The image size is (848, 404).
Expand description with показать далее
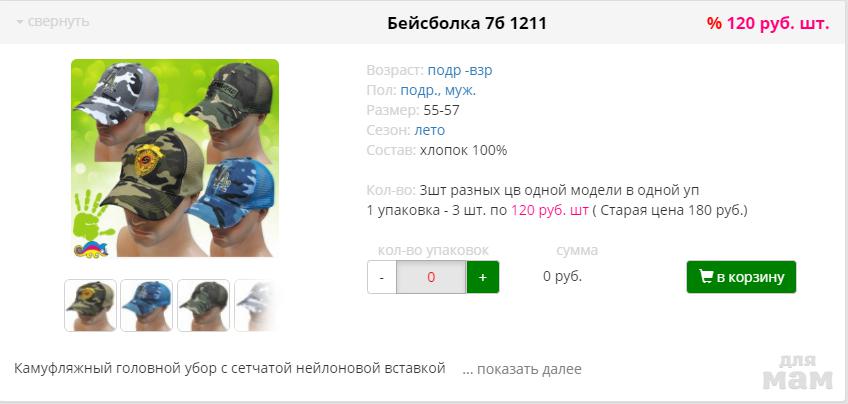(x=522, y=369)
